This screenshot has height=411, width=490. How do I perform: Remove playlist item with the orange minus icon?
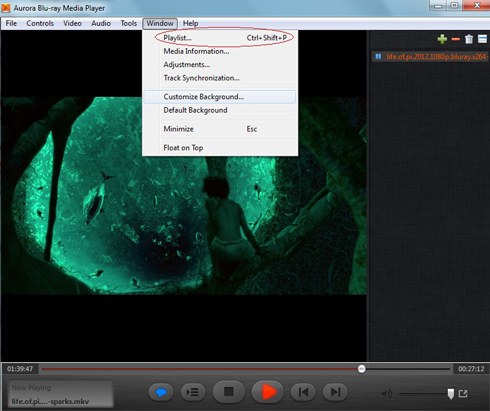tap(456, 39)
